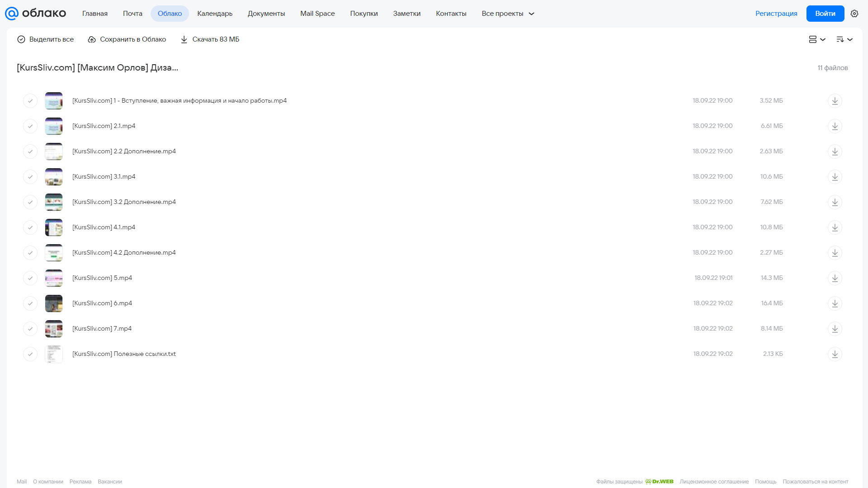Open the settings gear icon

pos(854,14)
